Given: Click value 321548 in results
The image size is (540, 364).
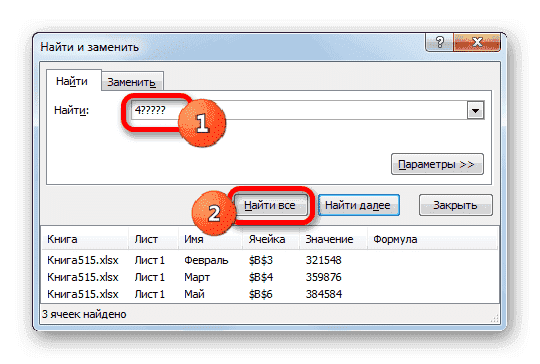Looking at the screenshot, I should coord(323,260).
